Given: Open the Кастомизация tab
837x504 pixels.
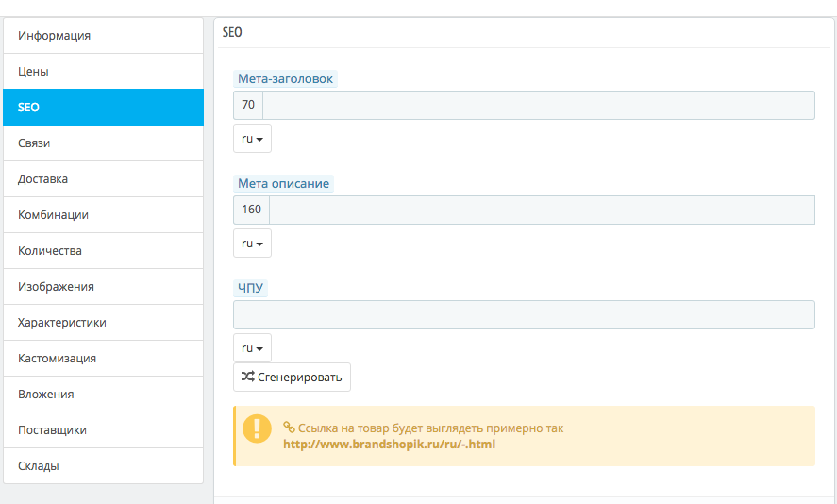Looking at the screenshot, I should pos(103,359).
